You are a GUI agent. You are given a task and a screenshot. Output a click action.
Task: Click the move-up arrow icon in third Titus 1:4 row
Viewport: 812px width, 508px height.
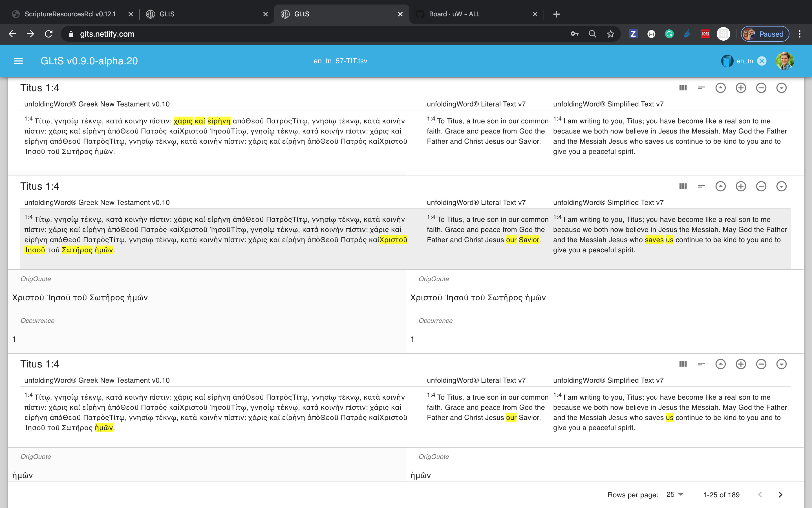(x=720, y=364)
